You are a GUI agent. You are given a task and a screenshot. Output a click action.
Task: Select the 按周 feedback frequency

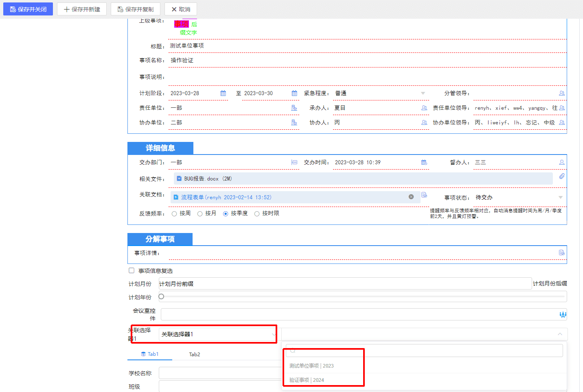pos(174,213)
